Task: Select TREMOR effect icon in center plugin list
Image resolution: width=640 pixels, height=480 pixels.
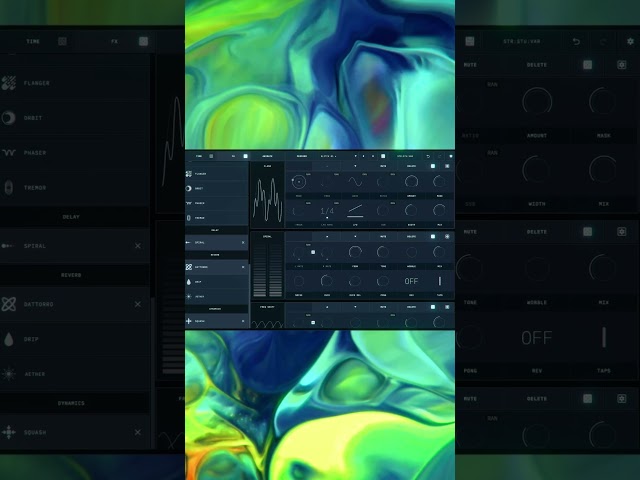Action: pyautogui.click(x=189, y=218)
